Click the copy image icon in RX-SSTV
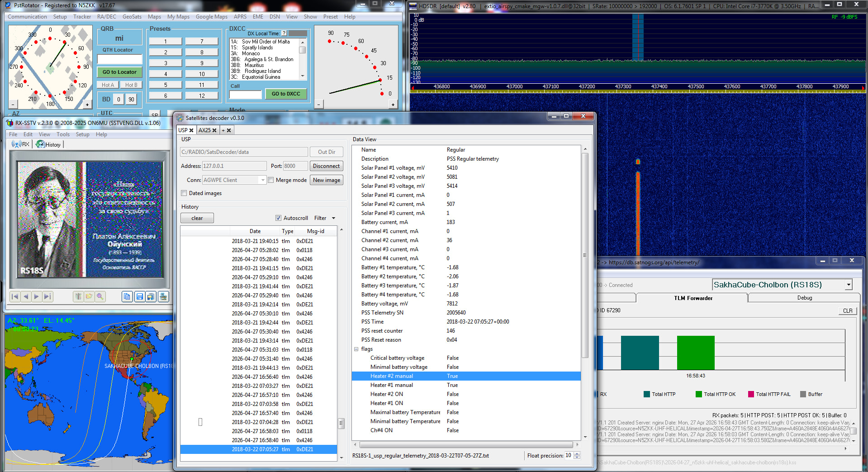The image size is (868, 472). (x=127, y=296)
